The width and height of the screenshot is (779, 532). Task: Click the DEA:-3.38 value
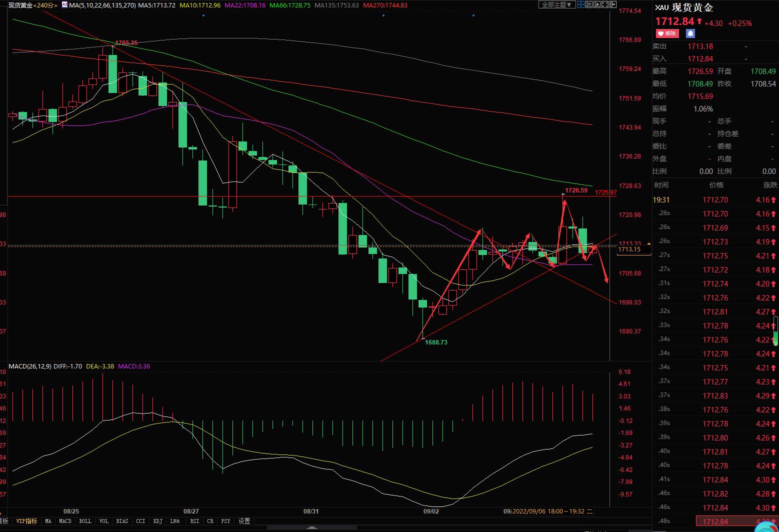tap(100, 366)
